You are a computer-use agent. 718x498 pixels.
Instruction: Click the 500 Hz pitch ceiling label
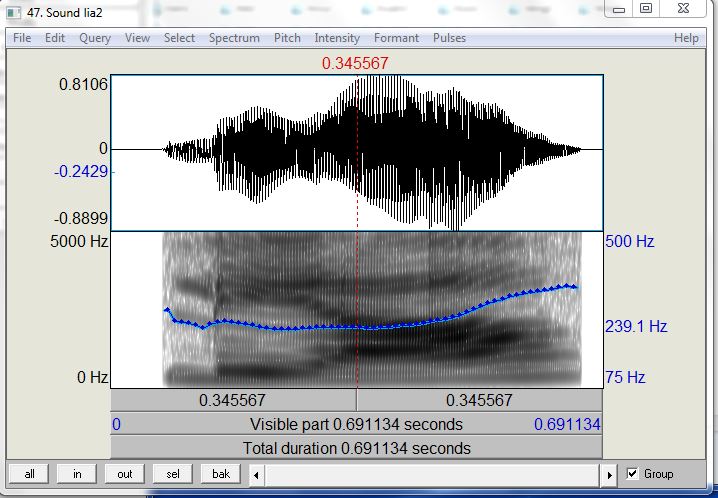tap(630, 241)
